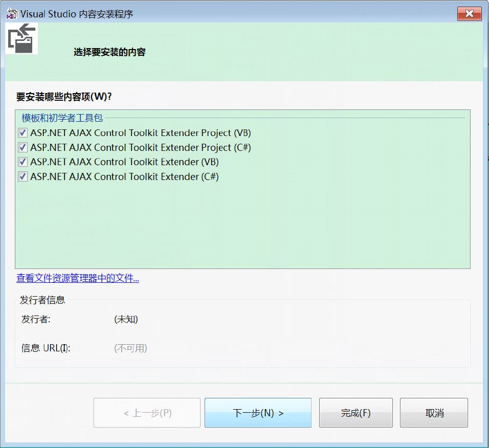
Task: Click the info URL value (不可用)
Action: (x=130, y=348)
